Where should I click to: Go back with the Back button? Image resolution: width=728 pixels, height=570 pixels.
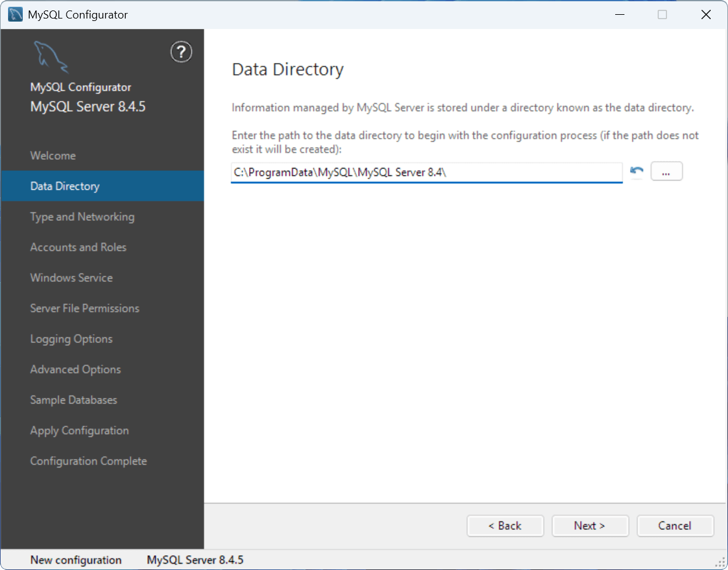pos(505,526)
